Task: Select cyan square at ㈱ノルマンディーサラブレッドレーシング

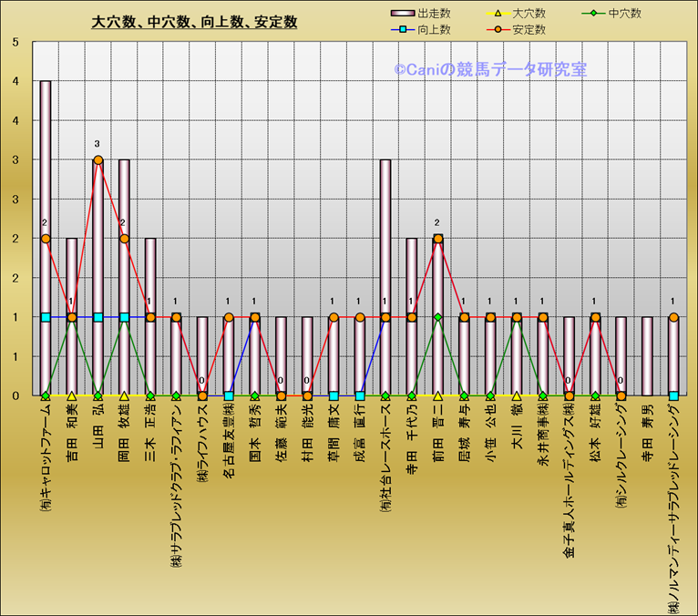Action: [673, 396]
